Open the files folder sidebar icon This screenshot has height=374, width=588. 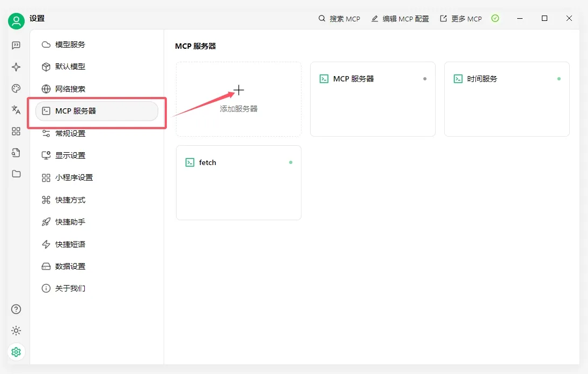point(16,174)
